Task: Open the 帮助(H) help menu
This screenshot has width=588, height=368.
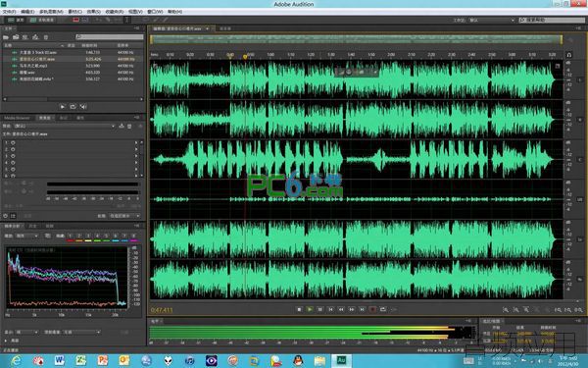Action: 174,12
